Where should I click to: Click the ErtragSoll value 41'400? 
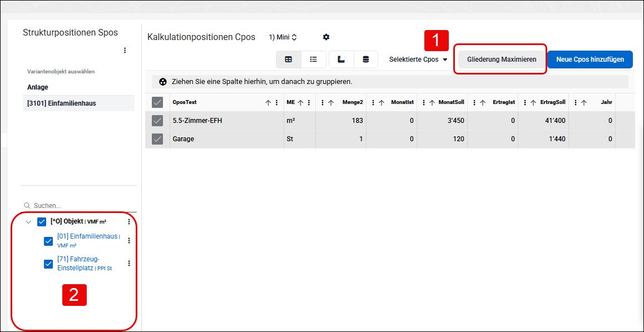click(555, 121)
